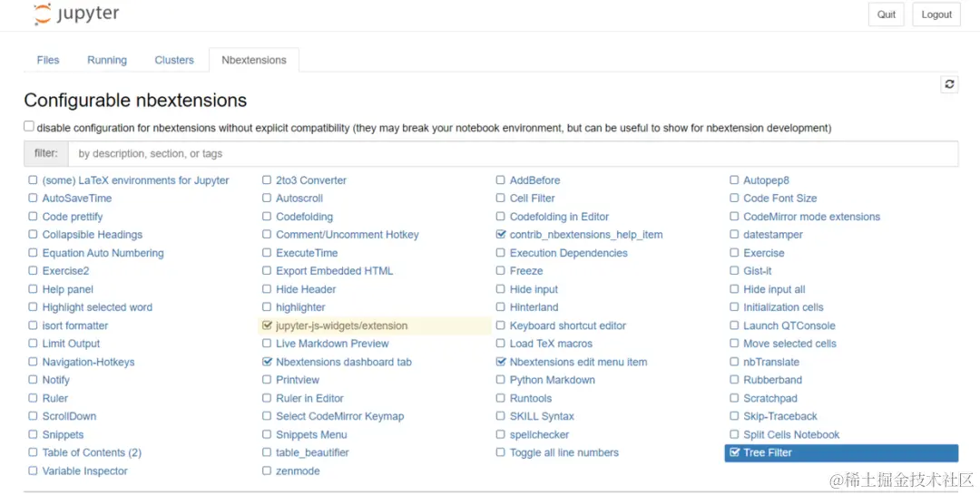Uncheck the Tree Filter extension

point(735,452)
